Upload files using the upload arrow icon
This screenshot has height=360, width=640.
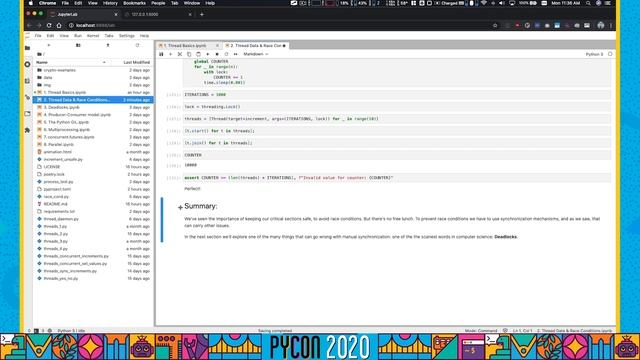tap(108, 45)
